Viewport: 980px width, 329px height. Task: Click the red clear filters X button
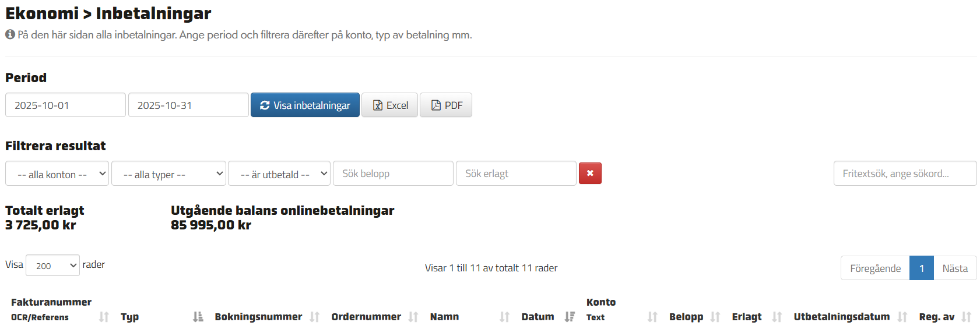point(589,174)
